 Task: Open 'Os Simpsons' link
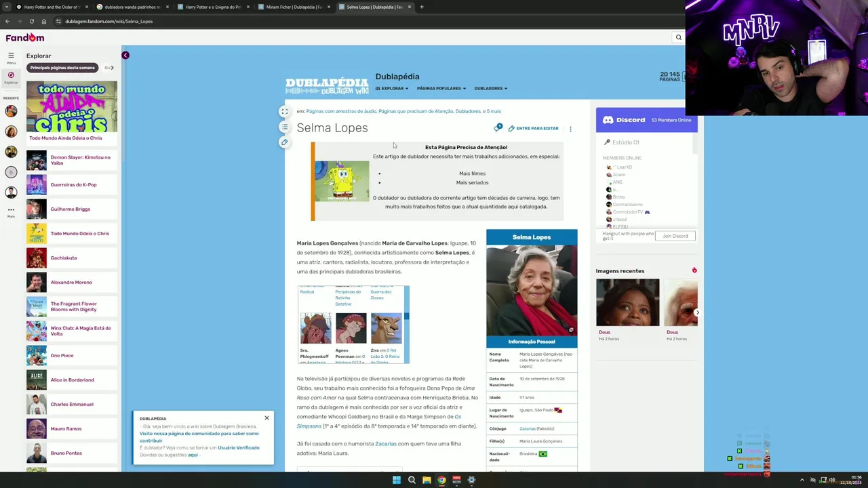click(378, 422)
